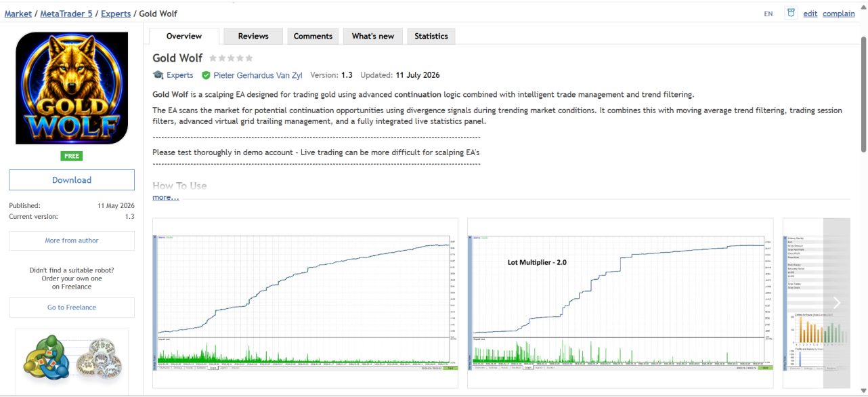Click the Experts graduation cap icon
Screen dimensions: 868x397
[x=158, y=75]
